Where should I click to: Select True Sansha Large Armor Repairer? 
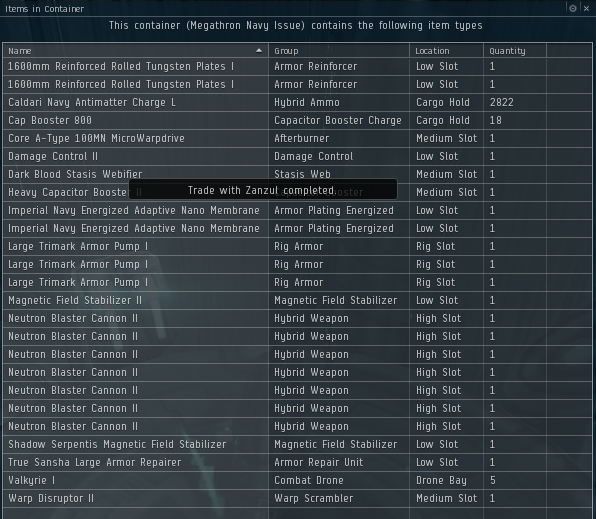click(297, 462)
